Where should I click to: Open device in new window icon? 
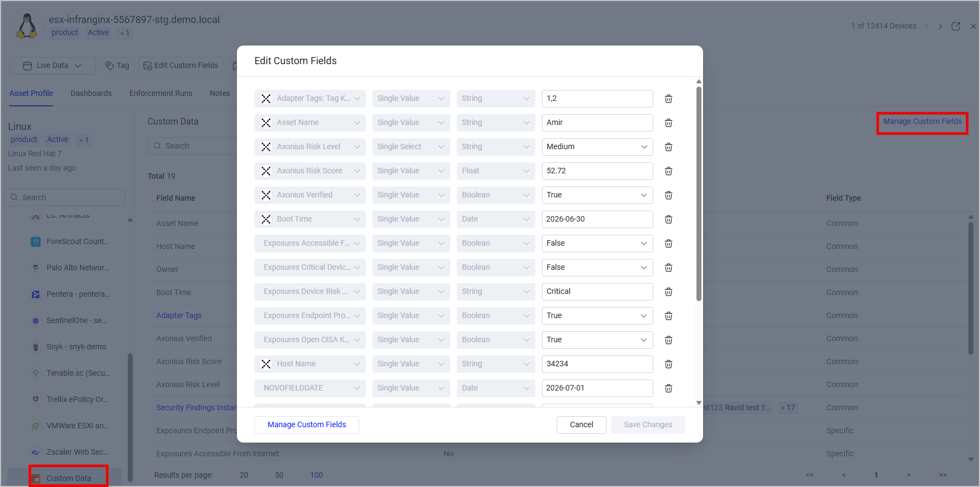(956, 26)
